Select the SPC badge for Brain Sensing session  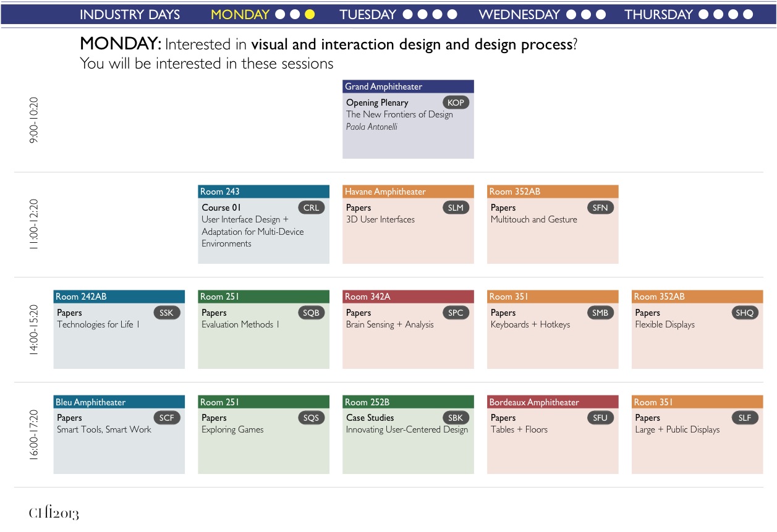pyautogui.click(x=456, y=313)
